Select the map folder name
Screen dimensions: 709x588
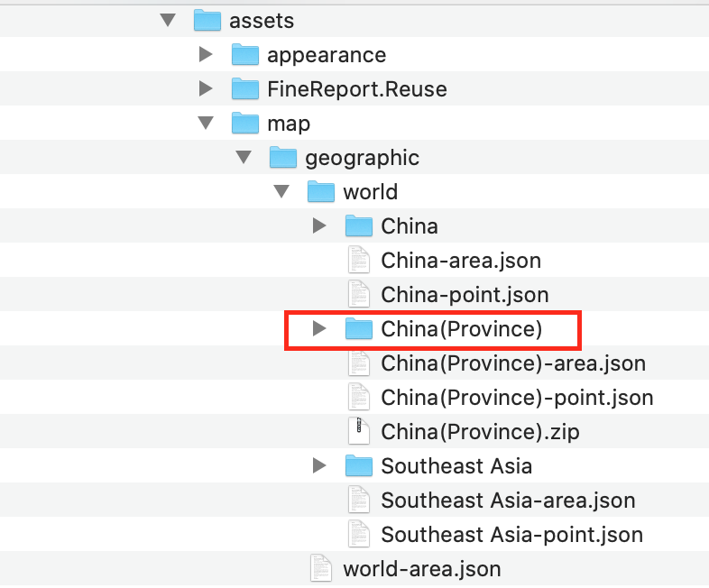(289, 124)
